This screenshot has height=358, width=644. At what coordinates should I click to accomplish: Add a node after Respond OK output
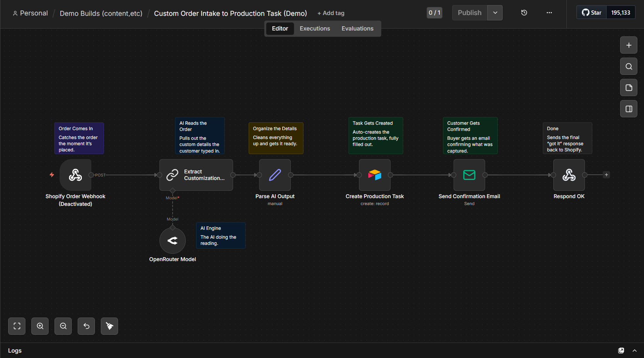pyautogui.click(x=606, y=175)
